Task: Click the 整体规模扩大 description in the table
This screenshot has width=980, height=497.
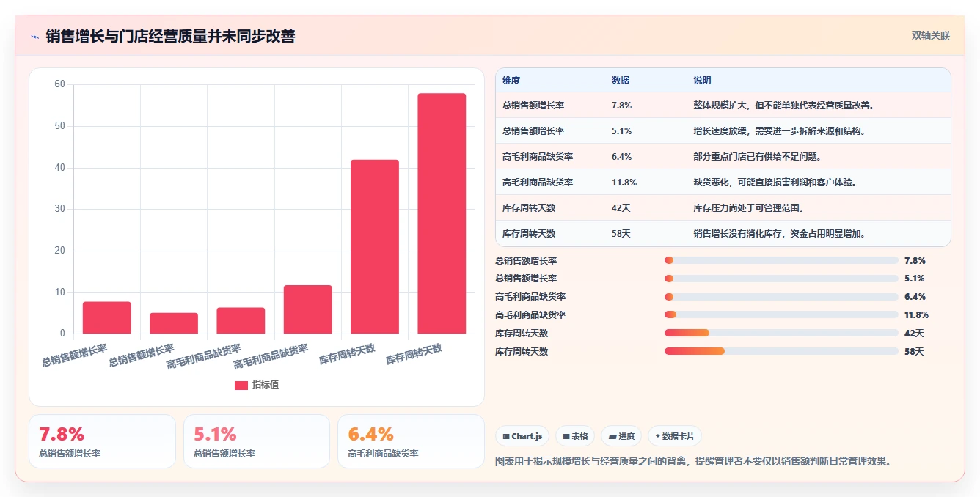Action: click(783, 105)
